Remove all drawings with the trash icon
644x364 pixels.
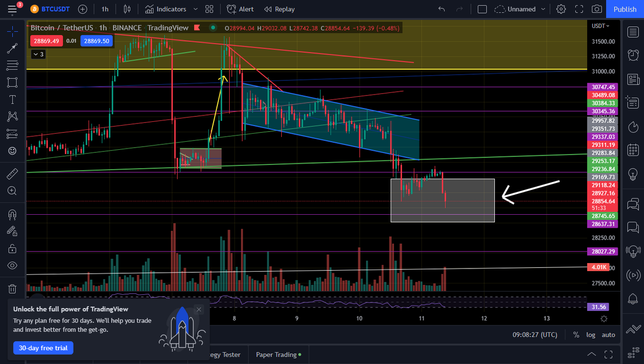pos(12,288)
